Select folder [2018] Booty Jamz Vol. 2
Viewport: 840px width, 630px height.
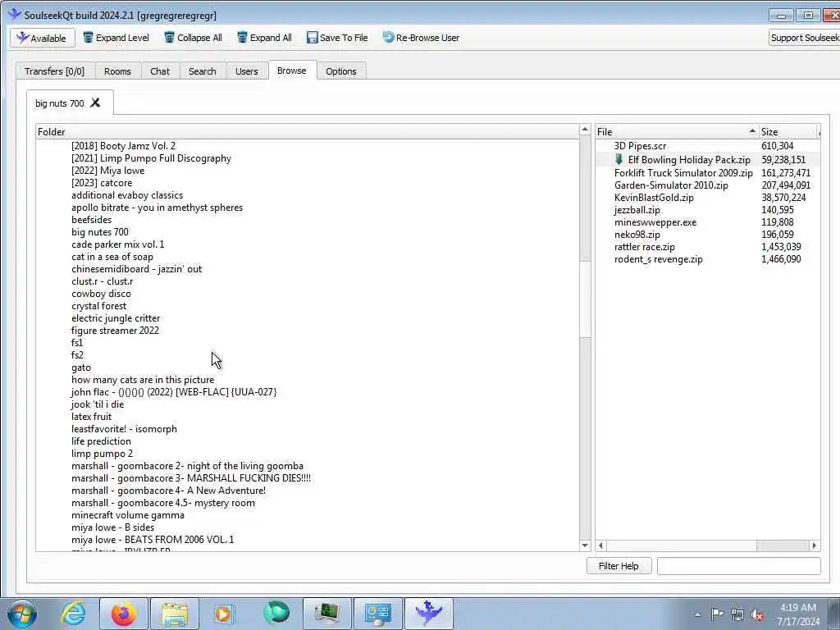coord(123,146)
